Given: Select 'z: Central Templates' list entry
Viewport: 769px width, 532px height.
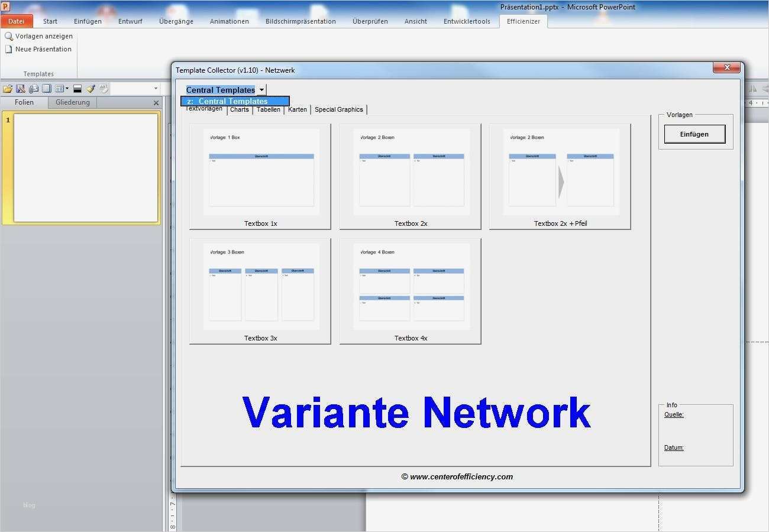Looking at the screenshot, I should point(235,101).
